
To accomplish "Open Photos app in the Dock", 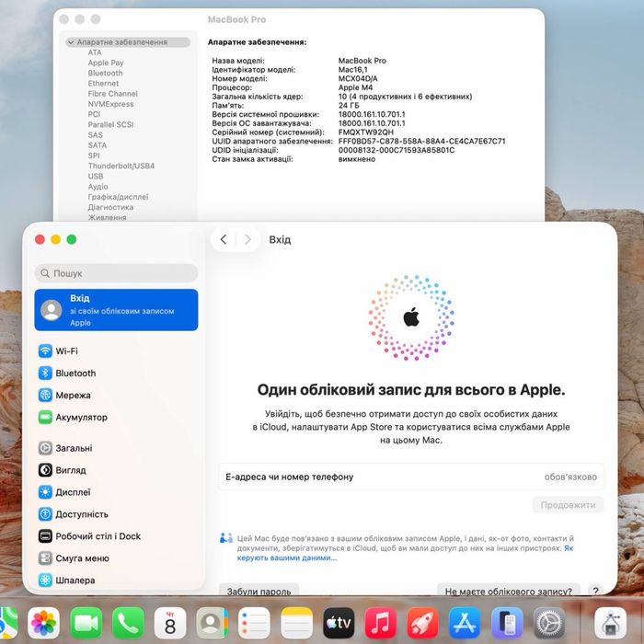I will pyautogui.click(x=43, y=623).
